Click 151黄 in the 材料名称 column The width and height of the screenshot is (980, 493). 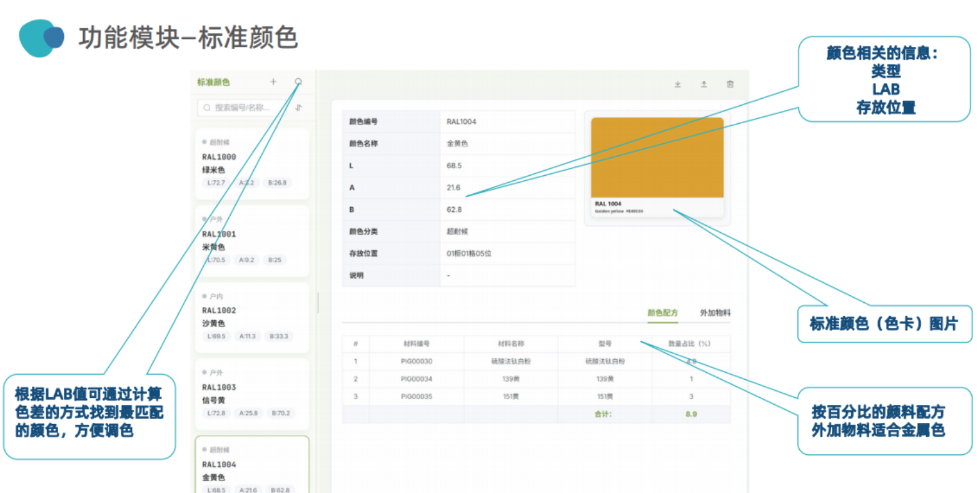pos(511,397)
